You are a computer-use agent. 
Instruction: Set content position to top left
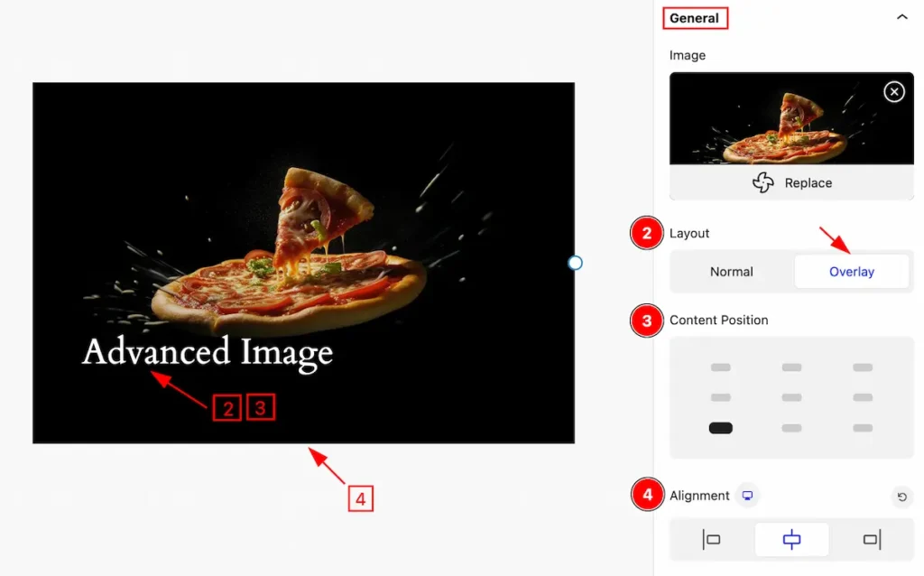pos(721,367)
